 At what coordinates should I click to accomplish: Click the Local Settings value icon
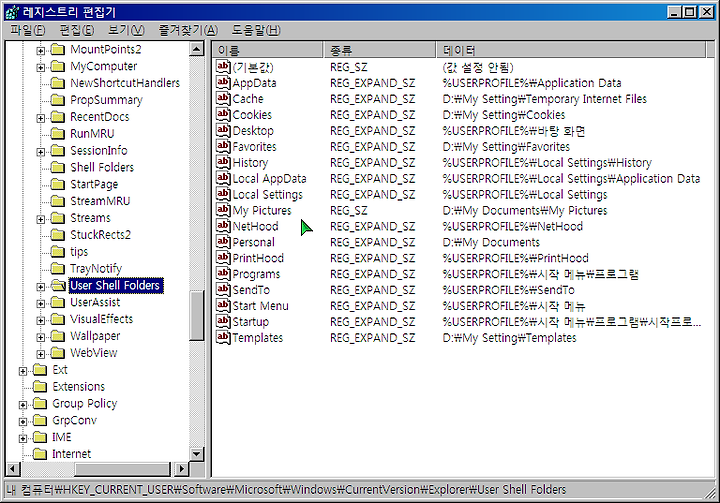223,194
